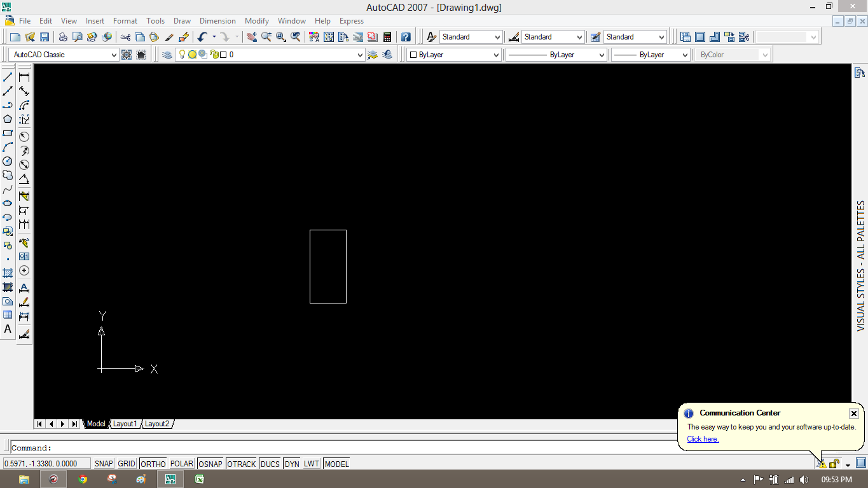Image resolution: width=868 pixels, height=488 pixels.
Task: Open DesignCenter from the Standard toolbar
Action: click(x=328, y=36)
